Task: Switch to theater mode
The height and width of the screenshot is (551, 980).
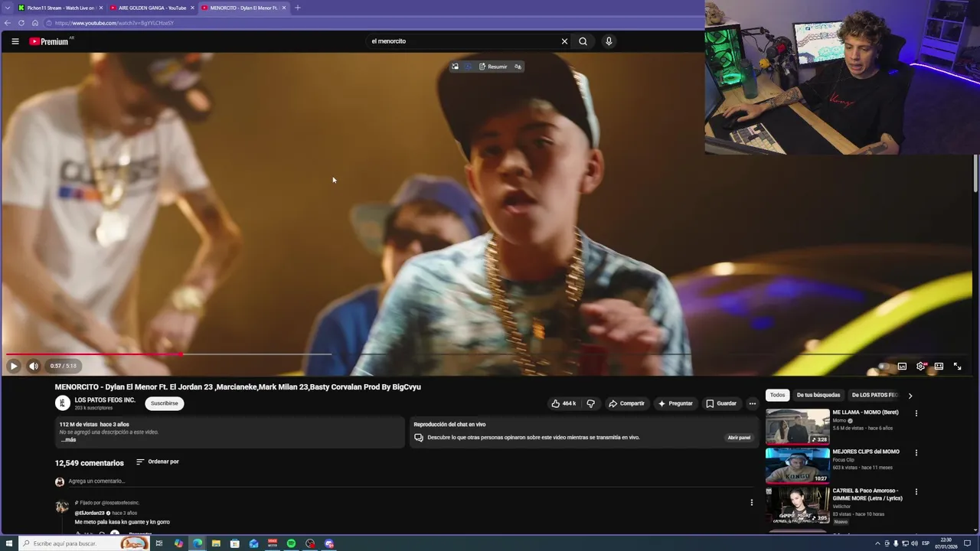Action: tap(939, 367)
